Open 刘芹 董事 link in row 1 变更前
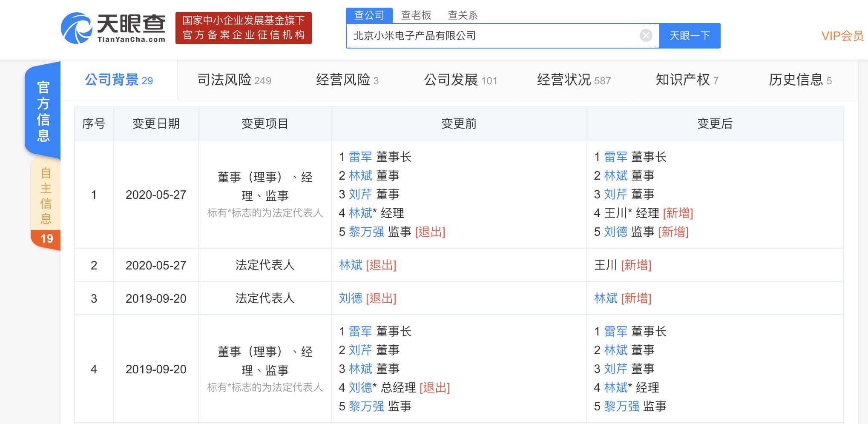 (360, 195)
